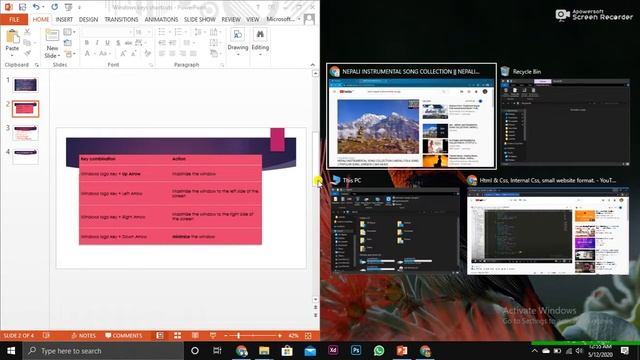Screen dimensions: 640x360
Task: Click the Cut scissors icon
Action: pyautogui.click(x=27, y=32)
